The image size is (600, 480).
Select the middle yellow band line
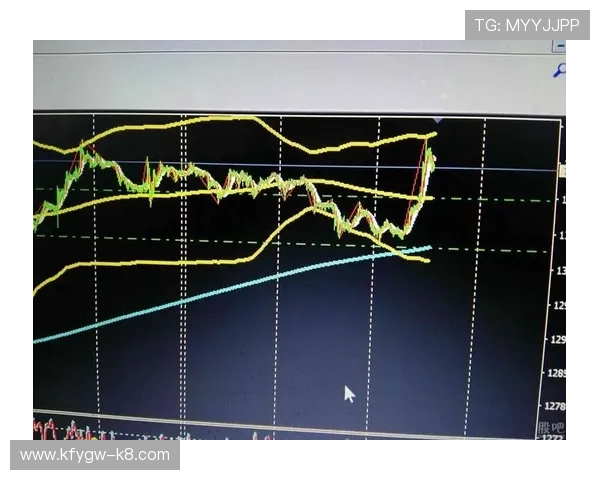(x=200, y=193)
